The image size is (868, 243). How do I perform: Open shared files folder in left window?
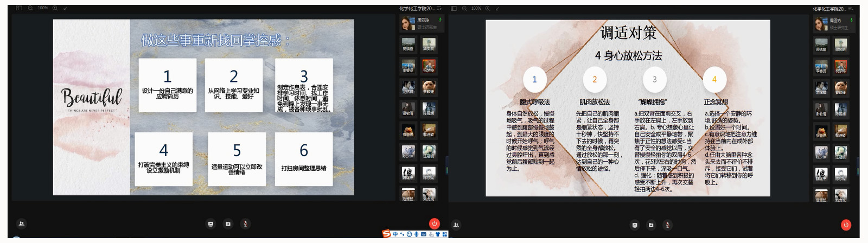pyautogui.click(x=228, y=223)
